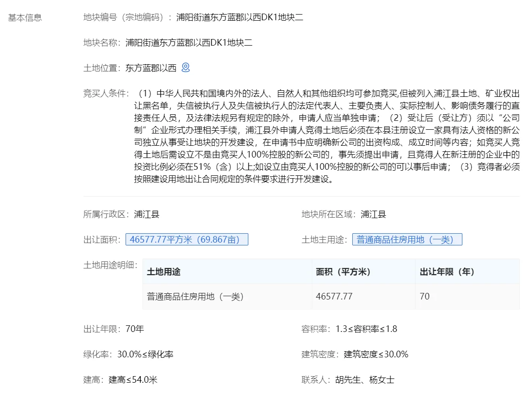Select the 出让面积 label
Screen dimensions: 532x394
click(102, 240)
